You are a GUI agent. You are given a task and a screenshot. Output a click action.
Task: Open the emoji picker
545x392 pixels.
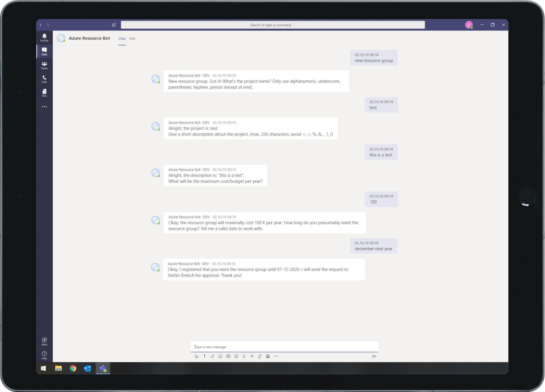pos(220,356)
